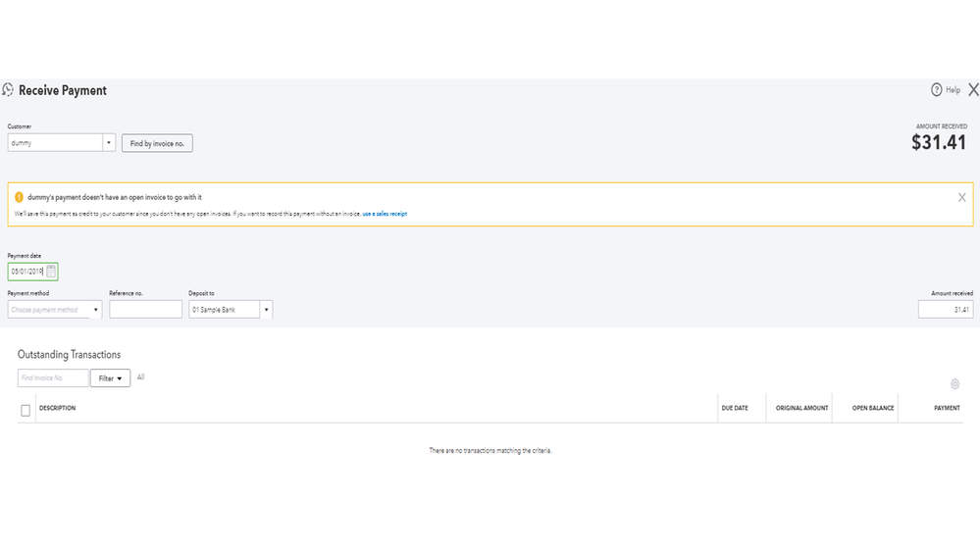The image size is (980, 551).
Task: Close the Receive Payment window
Action: (x=973, y=90)
